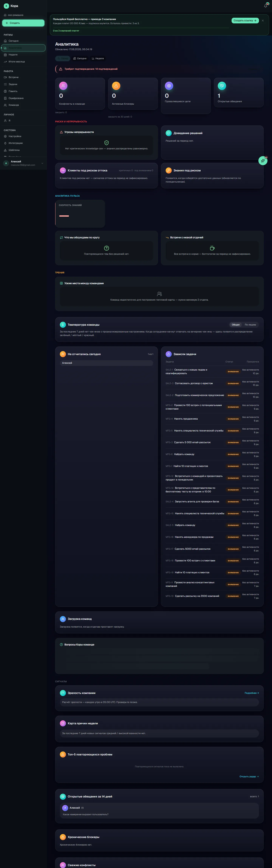Screen dimensions: 272x868
Task: Click the Открытые обещания card icon
Action: (x=222, y=86)
